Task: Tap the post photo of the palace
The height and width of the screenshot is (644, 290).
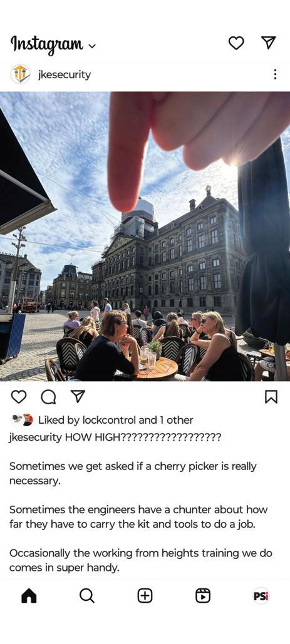Action: click(145, 237)
